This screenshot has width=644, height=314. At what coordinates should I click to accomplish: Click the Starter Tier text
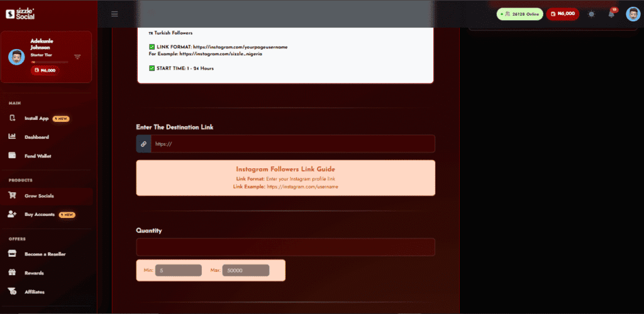41,55
